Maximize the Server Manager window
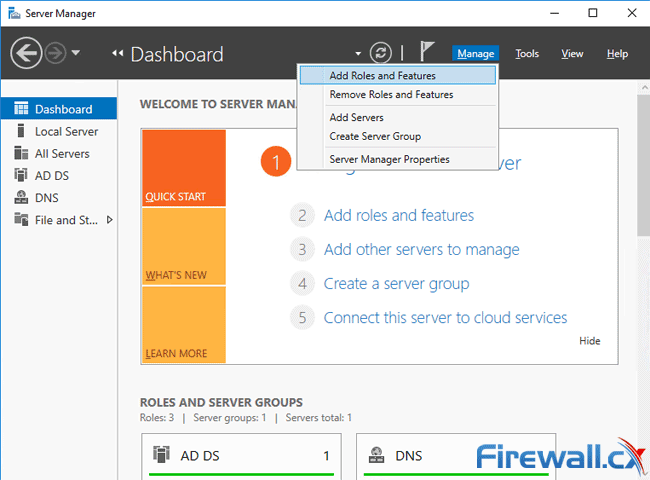The height and width of the screenshot is (480, 650). point(593,13)
